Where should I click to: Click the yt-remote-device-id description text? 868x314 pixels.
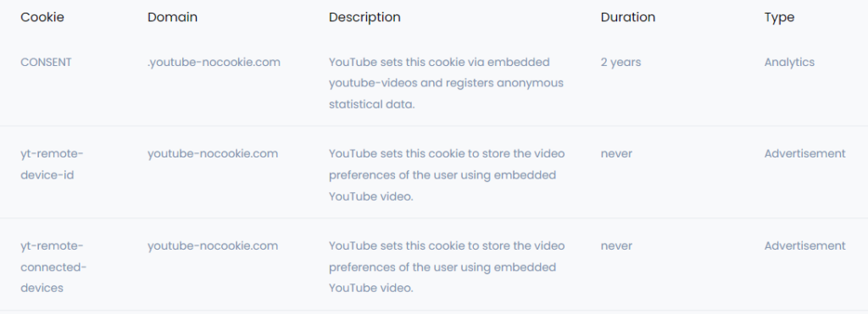(x=447, y=174)
